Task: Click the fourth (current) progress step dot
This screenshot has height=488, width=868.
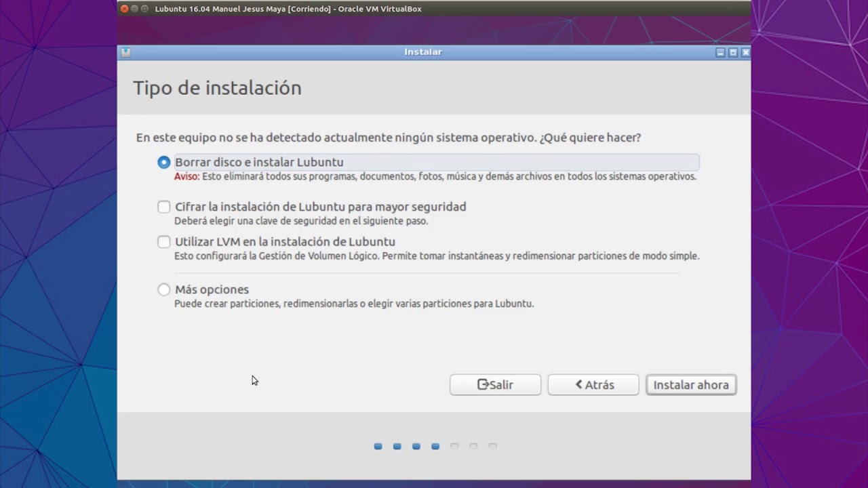Action: point(435,446)
